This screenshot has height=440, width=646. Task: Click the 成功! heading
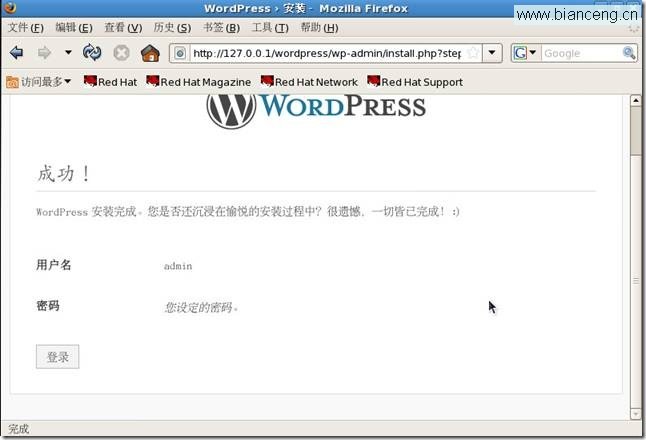[63, 173]
